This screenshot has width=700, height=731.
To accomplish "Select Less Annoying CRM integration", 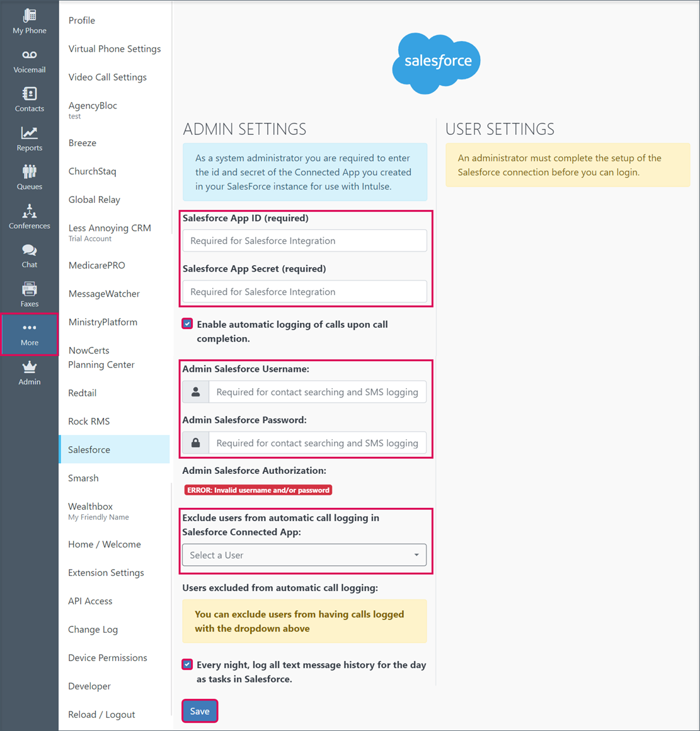I will point(110,233).
